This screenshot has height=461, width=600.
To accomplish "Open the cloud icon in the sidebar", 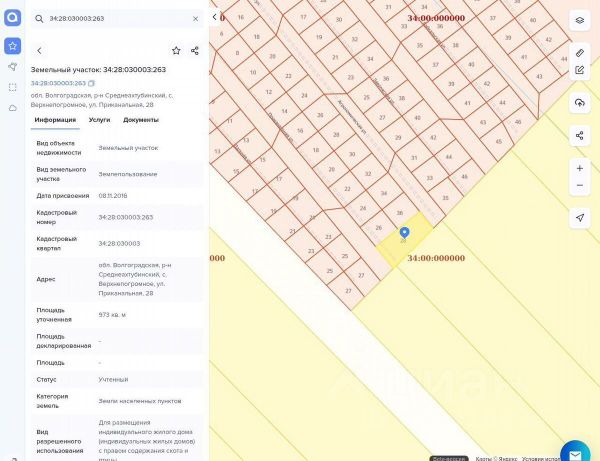I will coord(13,108).
